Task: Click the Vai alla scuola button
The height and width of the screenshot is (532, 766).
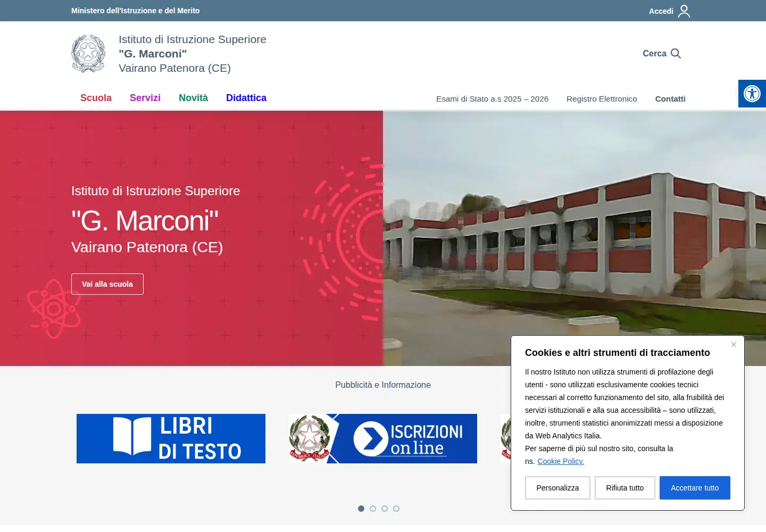Action: pyautogui.click(x=107, y=284)
